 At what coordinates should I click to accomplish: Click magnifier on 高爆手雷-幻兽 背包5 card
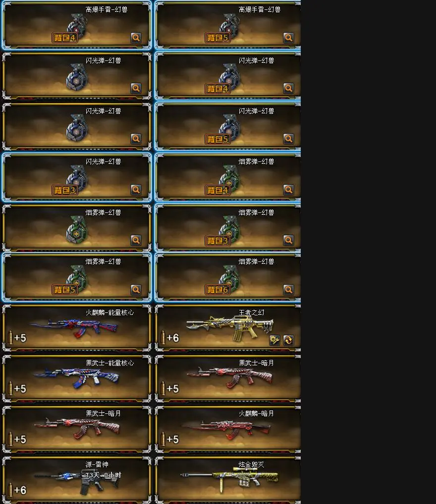(288, 38)
